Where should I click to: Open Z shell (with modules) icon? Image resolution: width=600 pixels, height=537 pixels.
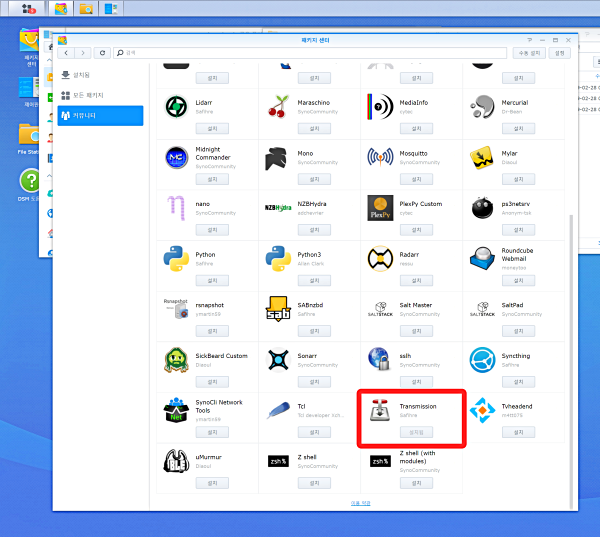pos(380,461)
